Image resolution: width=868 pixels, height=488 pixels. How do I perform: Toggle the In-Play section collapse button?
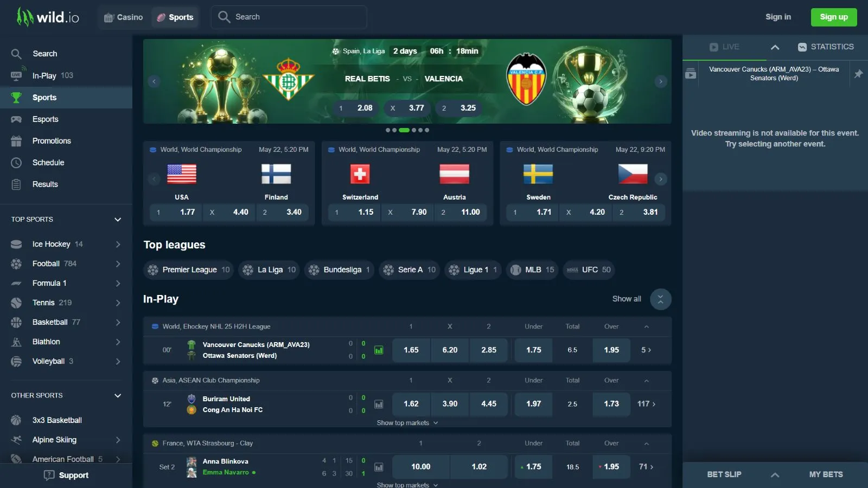point(660,299)
